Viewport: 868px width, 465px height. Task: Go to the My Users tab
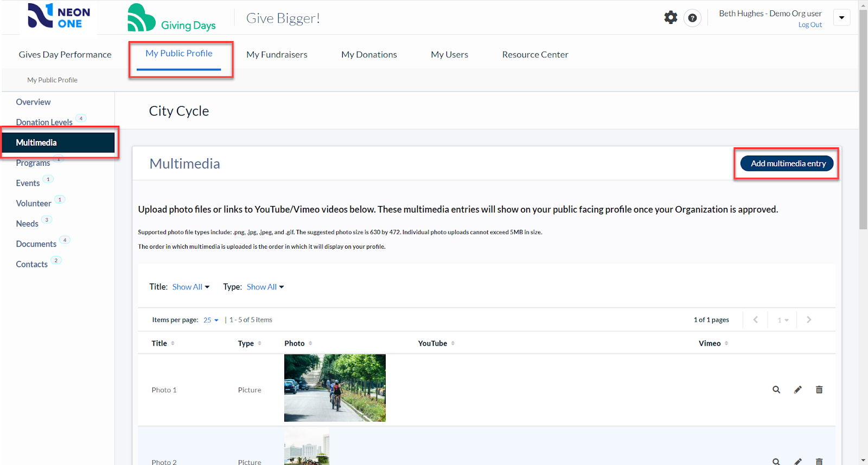click(x=449, y=54)
